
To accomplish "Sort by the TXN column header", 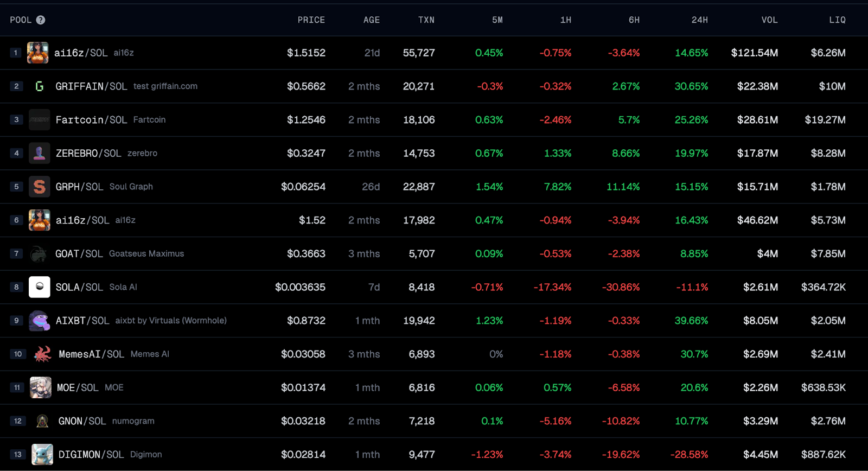I will tap(426, 20).
